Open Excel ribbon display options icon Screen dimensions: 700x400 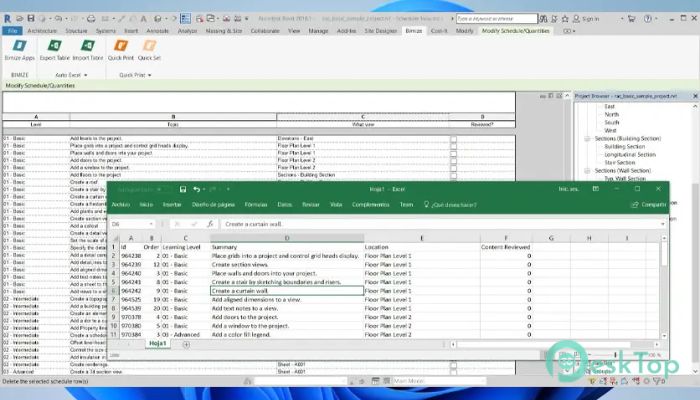[596, 189]
